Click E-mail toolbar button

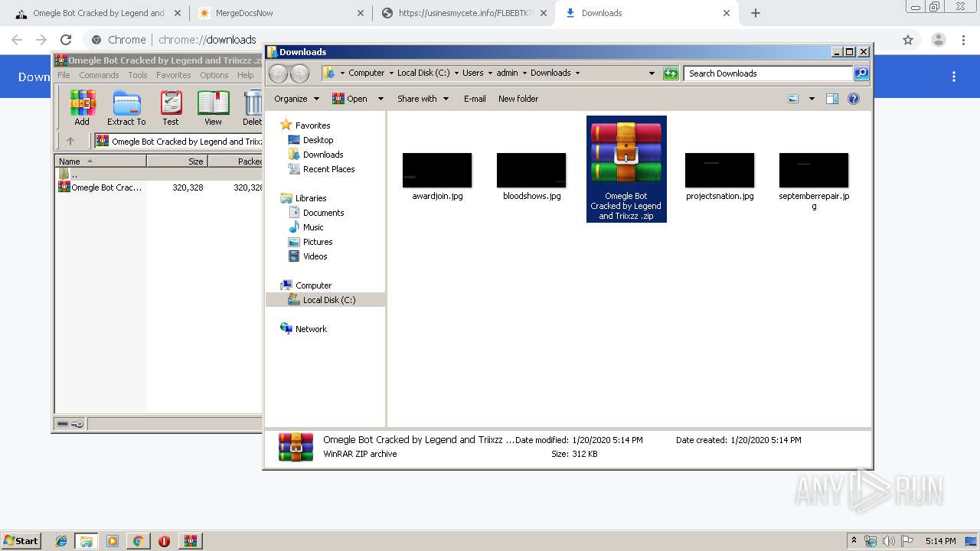pyautogui.click(x=475, y=99)
